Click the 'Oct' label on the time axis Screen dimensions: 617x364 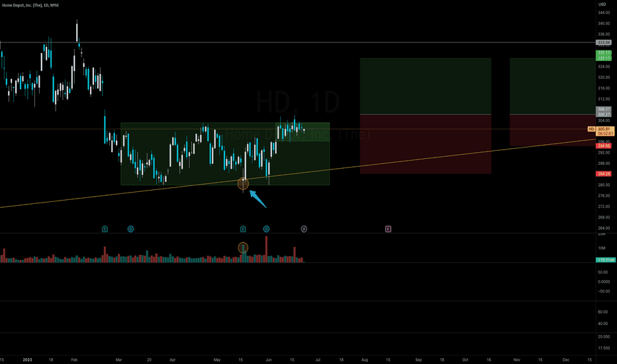(465, 359)
